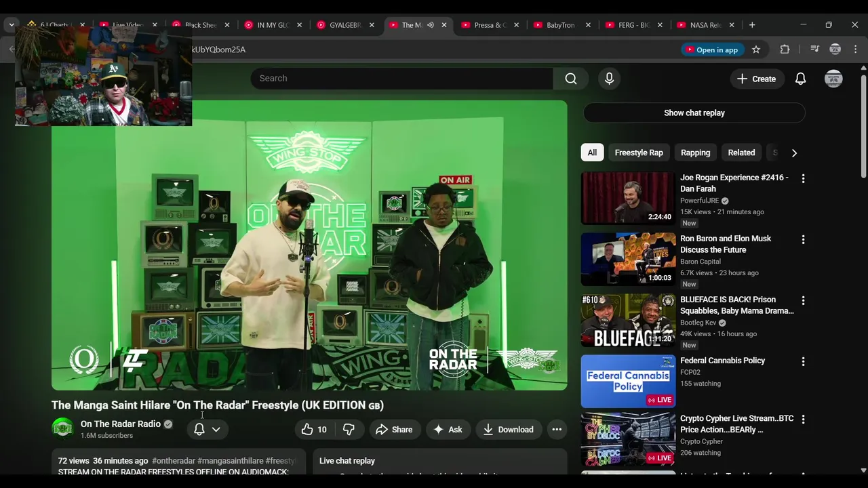Image resolution: width=868 pixels, height=488 pixels.
Task: Open options for Ron Baron and Elon Musk video
Action: point(803,240)
